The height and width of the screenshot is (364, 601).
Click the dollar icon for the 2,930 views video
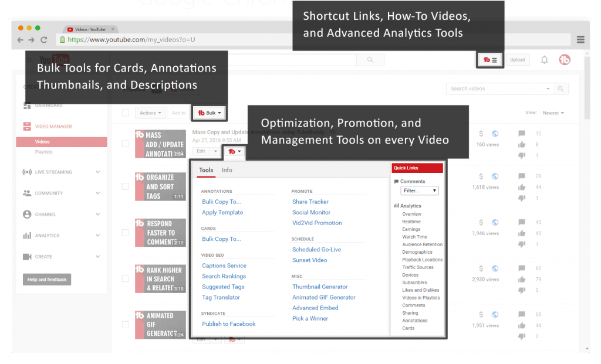pos(481,268)
